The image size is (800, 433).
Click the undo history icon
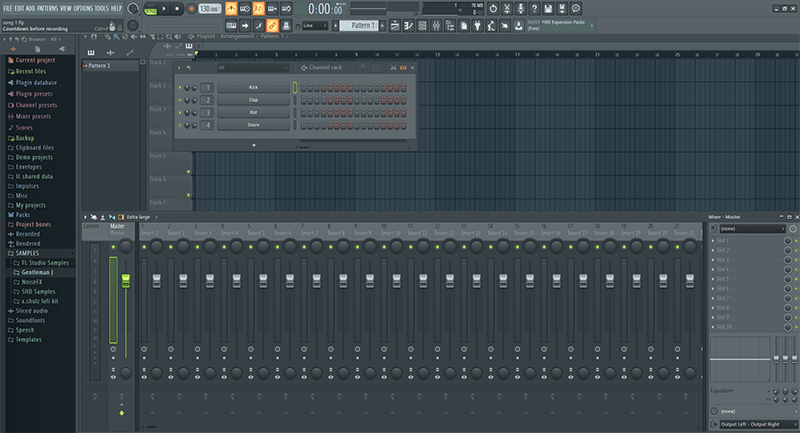pos(493,9)
